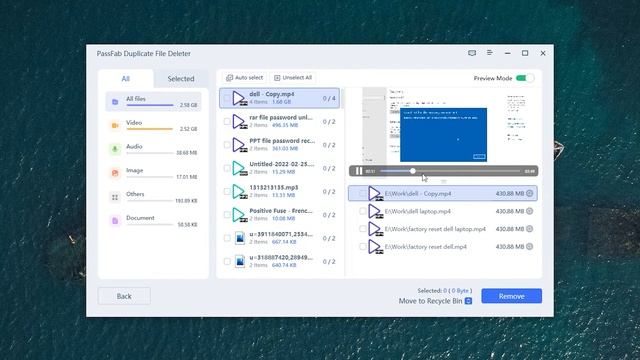Click the circle icon beside E:\Work\dell - Copy.mp4
The height and width of the screenshot is (360, 640).
click(529, 193)
